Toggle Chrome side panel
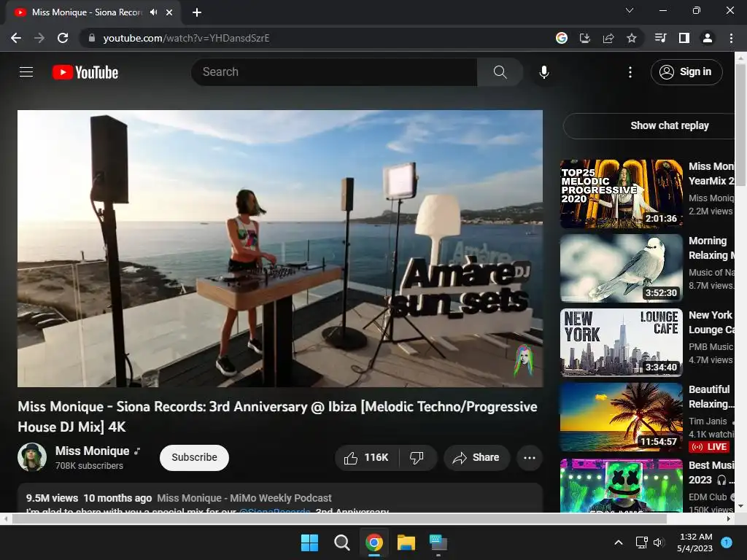 [x=684, y=38]
